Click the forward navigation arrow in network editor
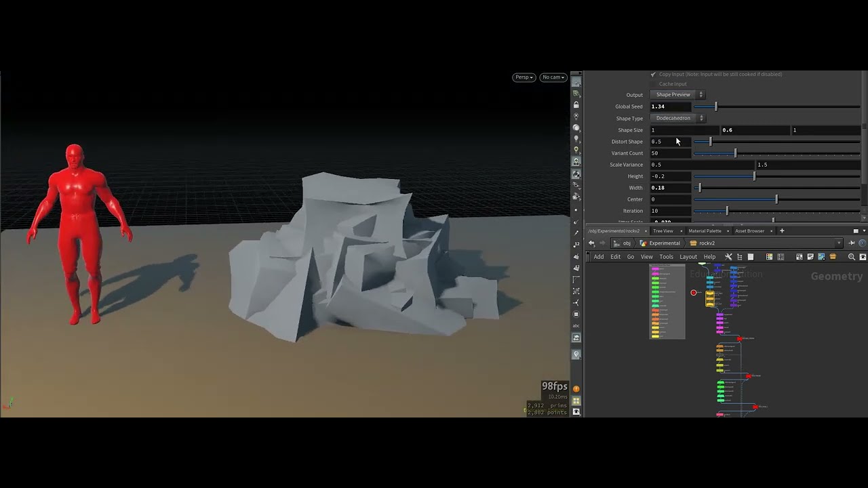The image size is (868, 488). 602,243
